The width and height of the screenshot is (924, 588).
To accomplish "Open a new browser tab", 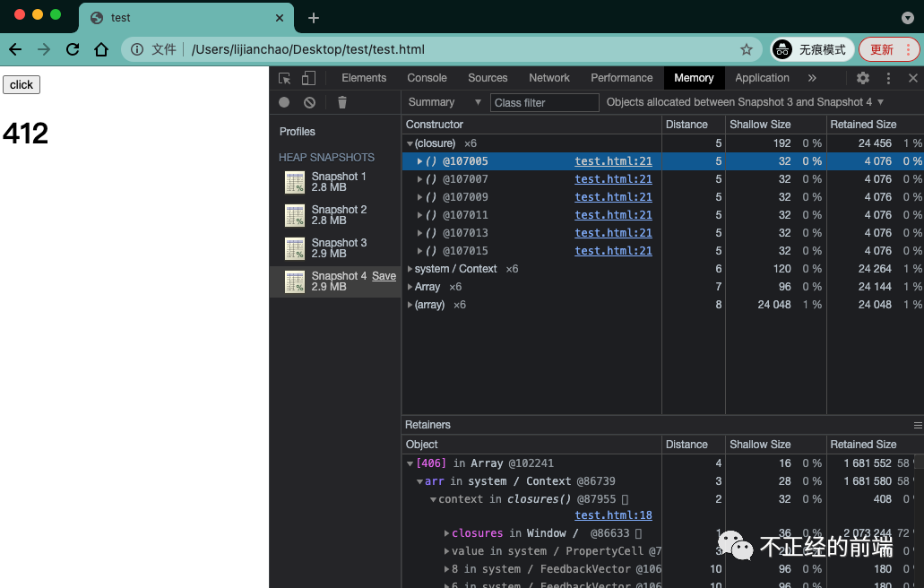I will coord(314,18).
